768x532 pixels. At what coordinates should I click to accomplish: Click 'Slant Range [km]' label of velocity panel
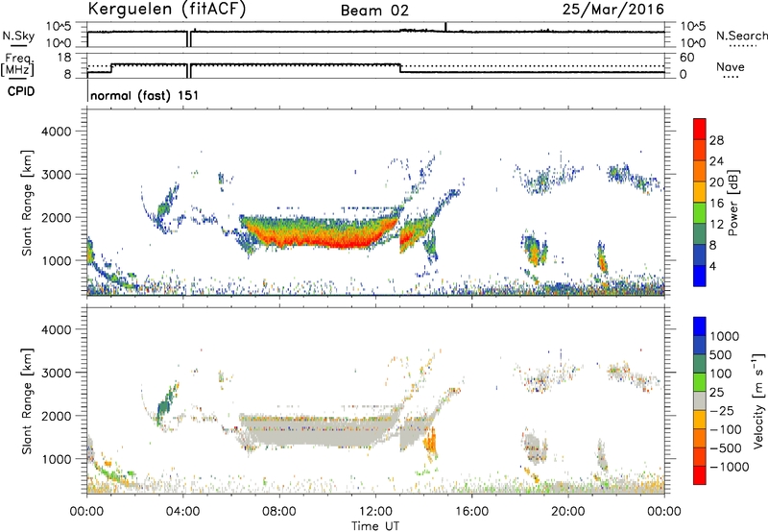(27, 401)
